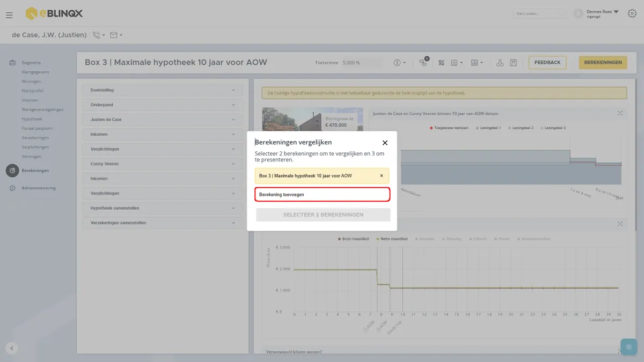Screen dimensions: 644x362
Task: Click the Berekening toevoegen field
Action: [x=322, y=194]
